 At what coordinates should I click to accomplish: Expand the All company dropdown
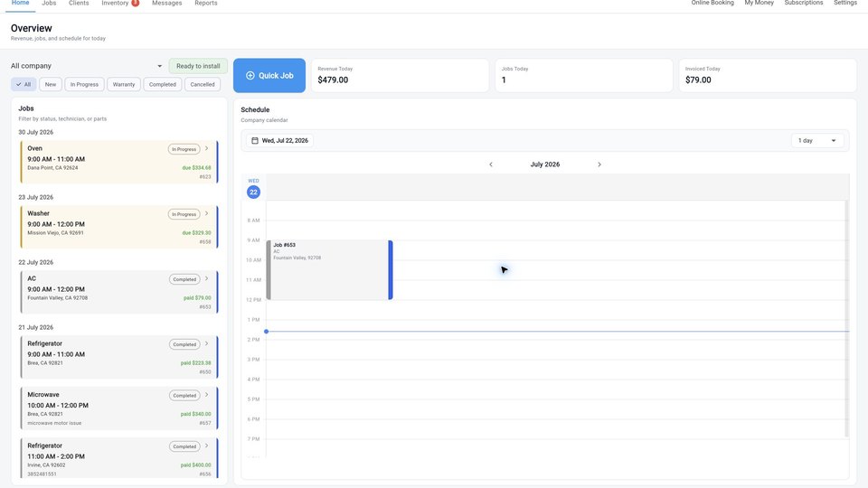pyautogui.click(x=87, y=66)
